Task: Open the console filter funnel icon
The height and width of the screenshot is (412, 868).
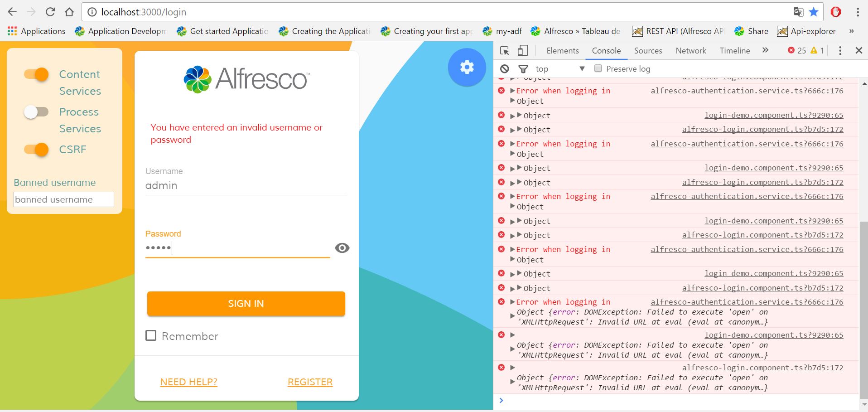Action: click(x=523, y=69)
